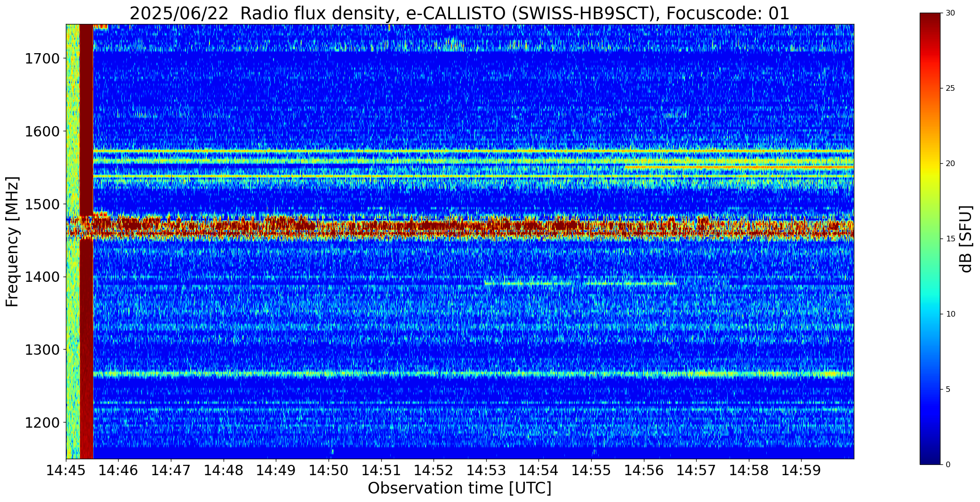
Task: Click the colorbar tick label 5
Action: [x=948, y=390]
